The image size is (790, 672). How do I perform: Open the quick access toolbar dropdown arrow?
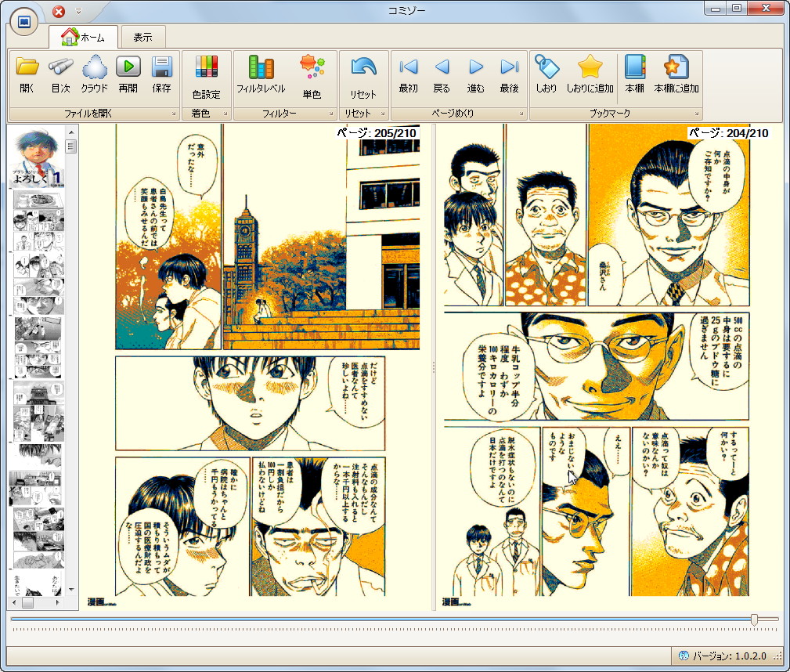coord(78,11)
